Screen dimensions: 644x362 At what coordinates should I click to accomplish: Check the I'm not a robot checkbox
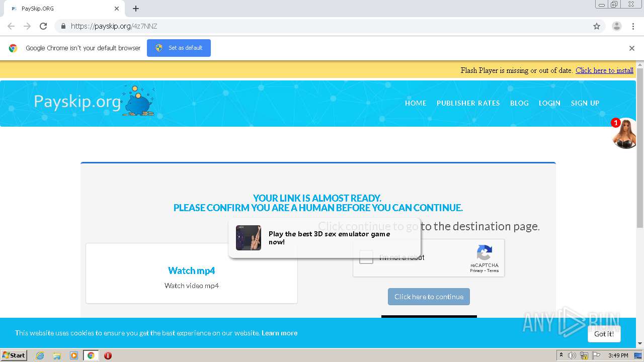pos(366,257)
